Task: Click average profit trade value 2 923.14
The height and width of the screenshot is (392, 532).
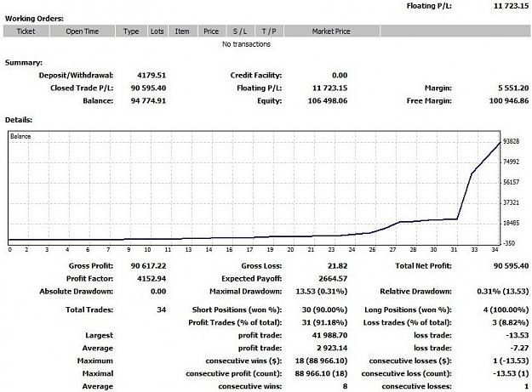Action: pos(331,348)
